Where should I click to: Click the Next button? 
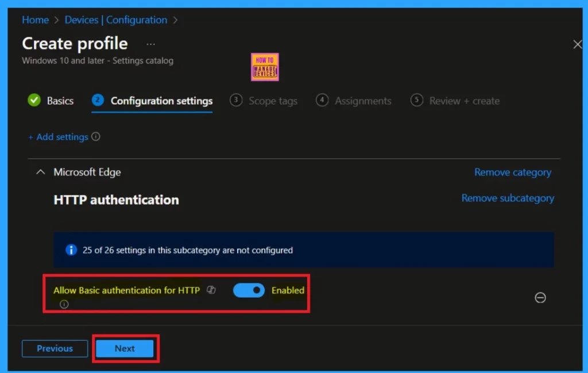tap(125, 349)
